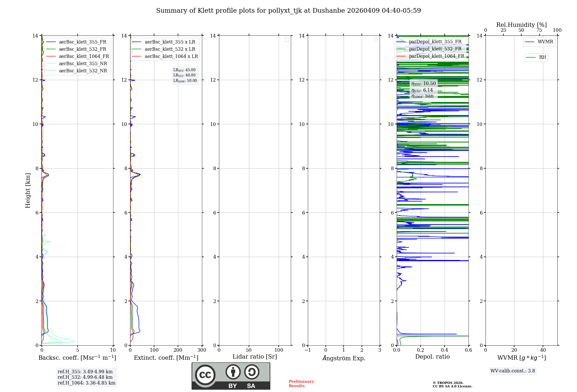The height and width of the screenshot is (392, 577).
Task: Click the WV-calib.const. 3.8 label
Action: pyautogui.click(x=513, y=371)
